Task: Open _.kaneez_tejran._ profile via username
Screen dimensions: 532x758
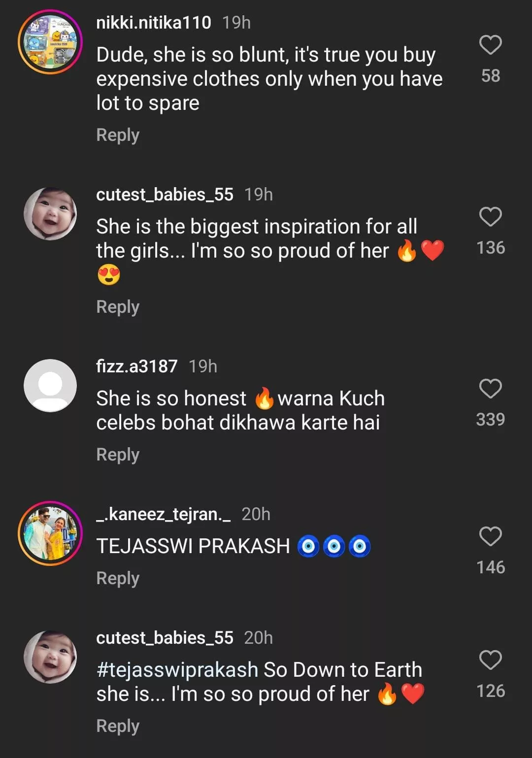Action: 163,514
